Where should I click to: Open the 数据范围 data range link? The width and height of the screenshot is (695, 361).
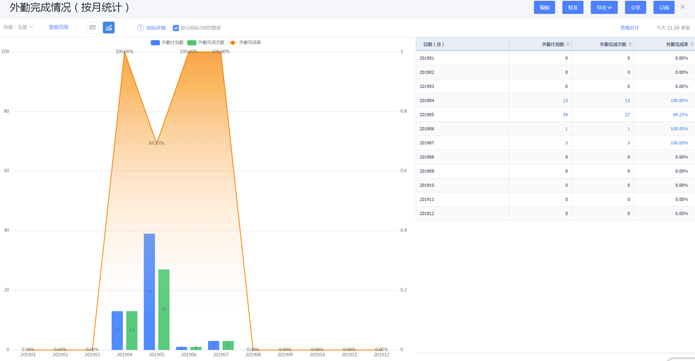[x=59, y=27]
